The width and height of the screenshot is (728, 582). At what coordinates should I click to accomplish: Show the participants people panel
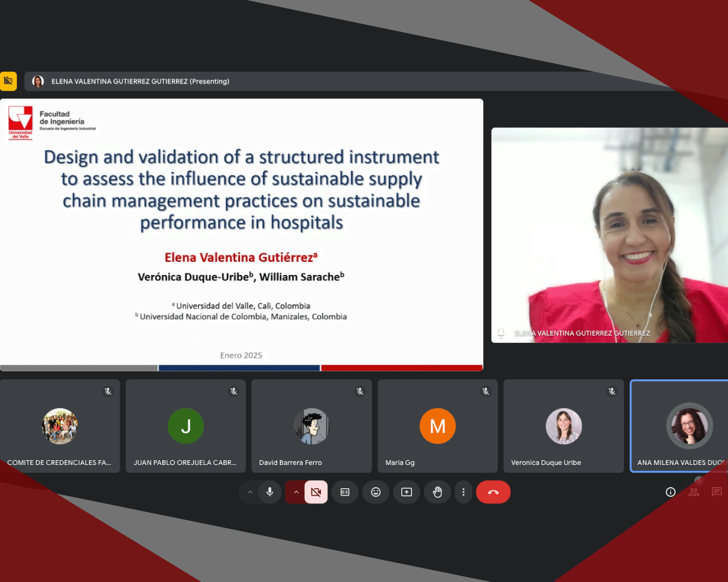click(x=693, y=492)
